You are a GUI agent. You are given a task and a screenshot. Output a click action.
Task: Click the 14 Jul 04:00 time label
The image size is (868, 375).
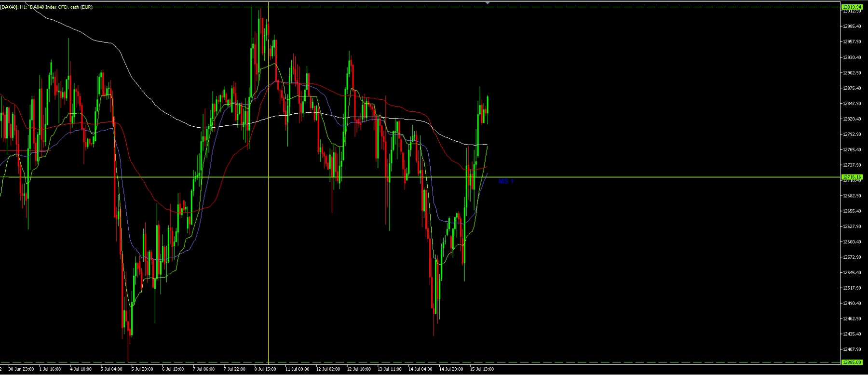pyautogui.click(x=420, y=369)
